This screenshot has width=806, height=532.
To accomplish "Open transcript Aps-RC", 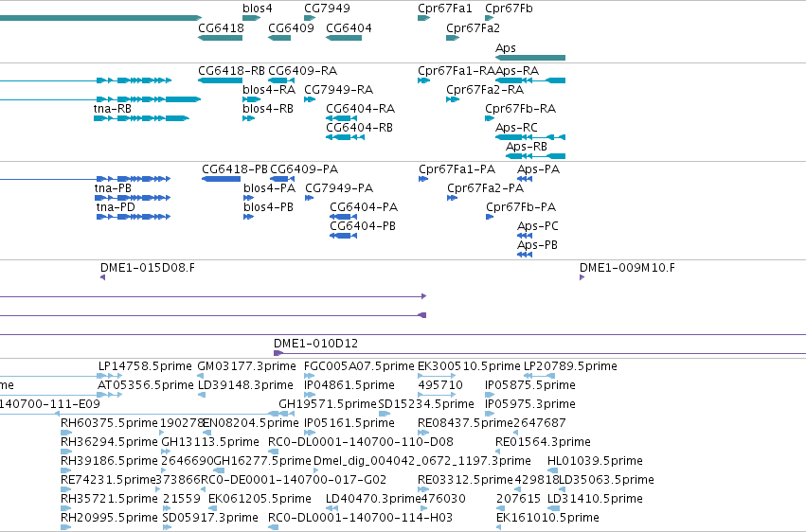I will (516, 128).
